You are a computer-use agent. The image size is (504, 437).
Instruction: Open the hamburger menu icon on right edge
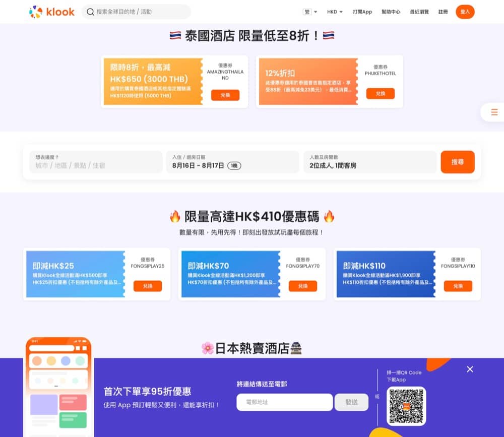[495, 112]
